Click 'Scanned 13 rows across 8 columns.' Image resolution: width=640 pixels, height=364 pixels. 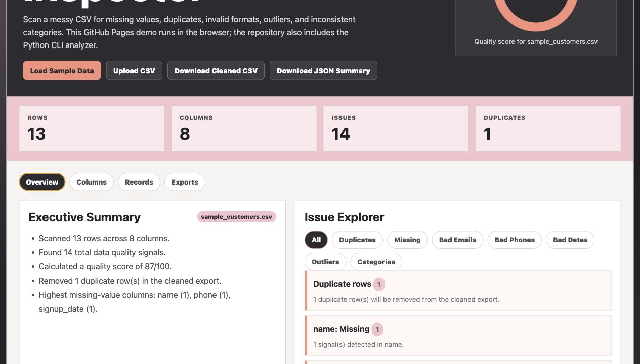pyautogui.click(x=104, y=238)
